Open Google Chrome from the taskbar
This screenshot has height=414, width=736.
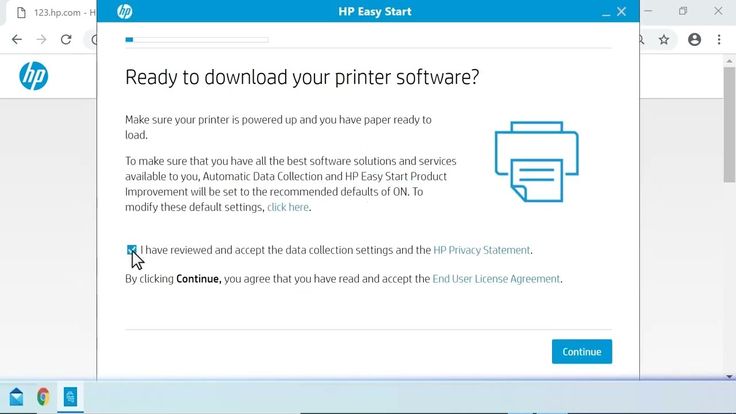tap(43, 397)
